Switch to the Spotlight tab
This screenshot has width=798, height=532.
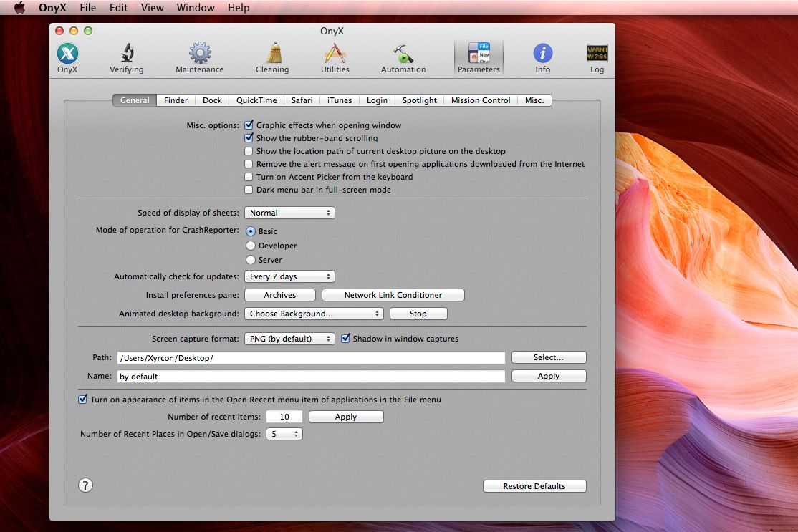pos(419,100)
